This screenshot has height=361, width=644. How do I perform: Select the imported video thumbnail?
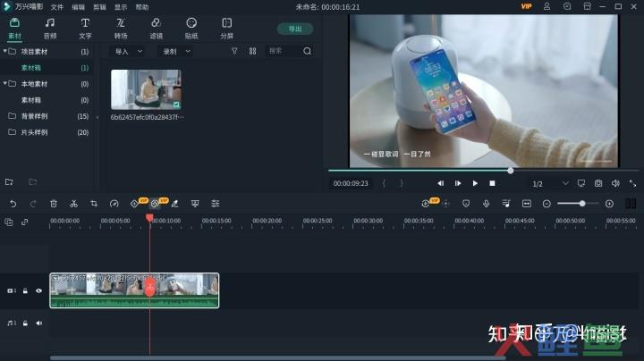[146, 89]
